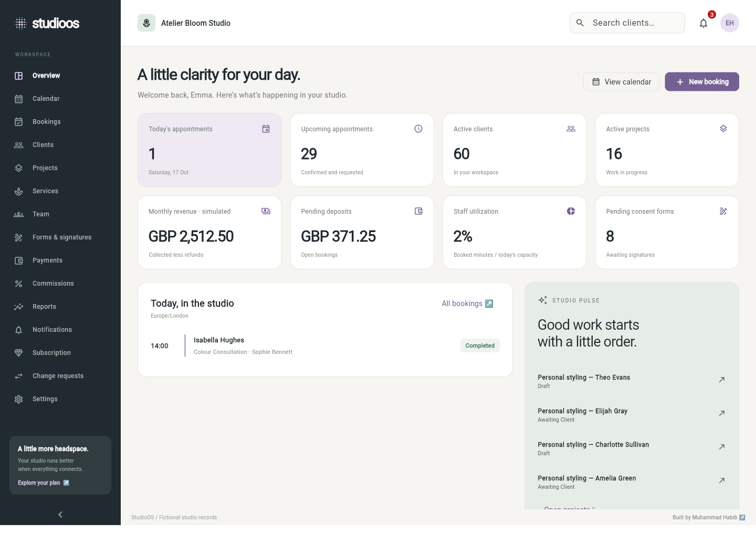
Task: Click the Pending consent forms signature icon
Action: (x=723, y=211)
